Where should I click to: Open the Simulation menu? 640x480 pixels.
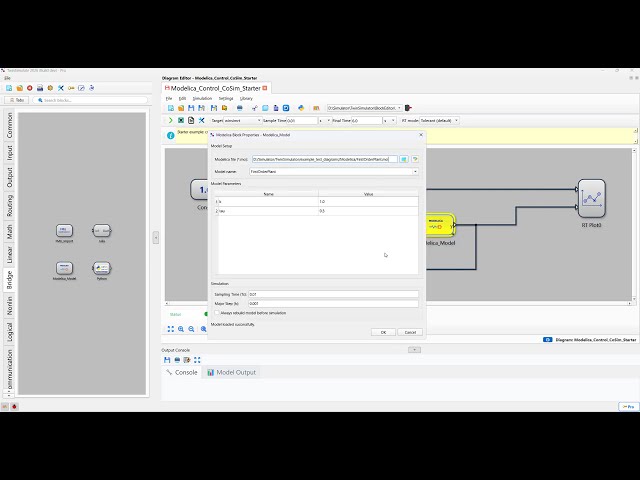point(202,98)
